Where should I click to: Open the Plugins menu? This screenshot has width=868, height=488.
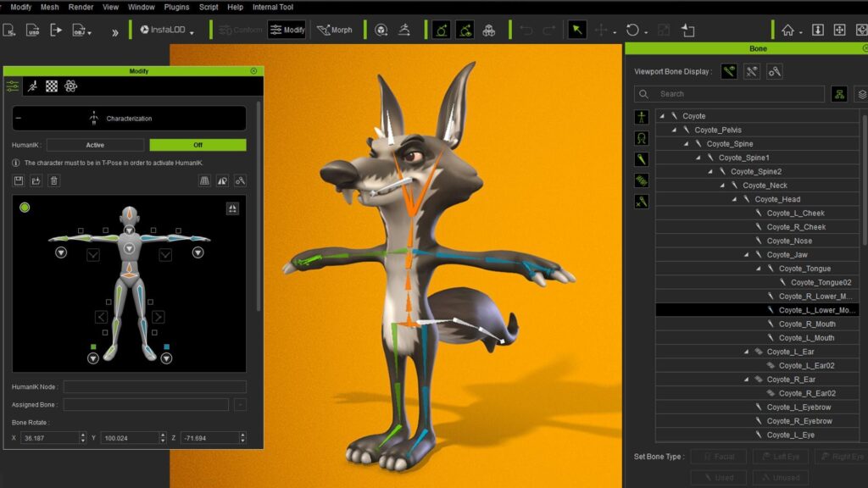[176, 7]
